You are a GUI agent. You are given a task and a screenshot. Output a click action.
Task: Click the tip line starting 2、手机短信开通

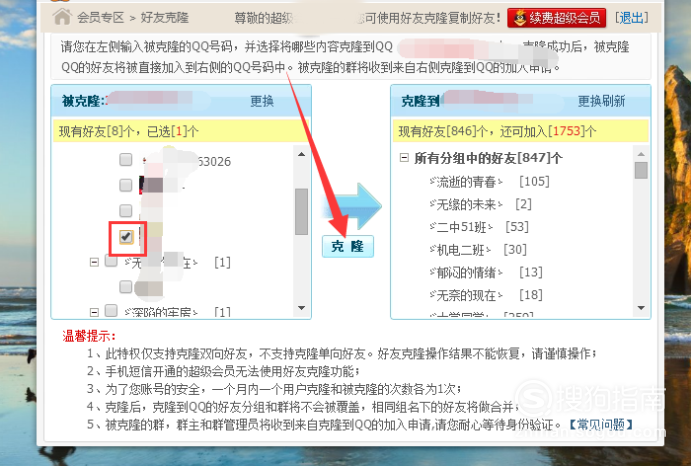pos(223,371)
